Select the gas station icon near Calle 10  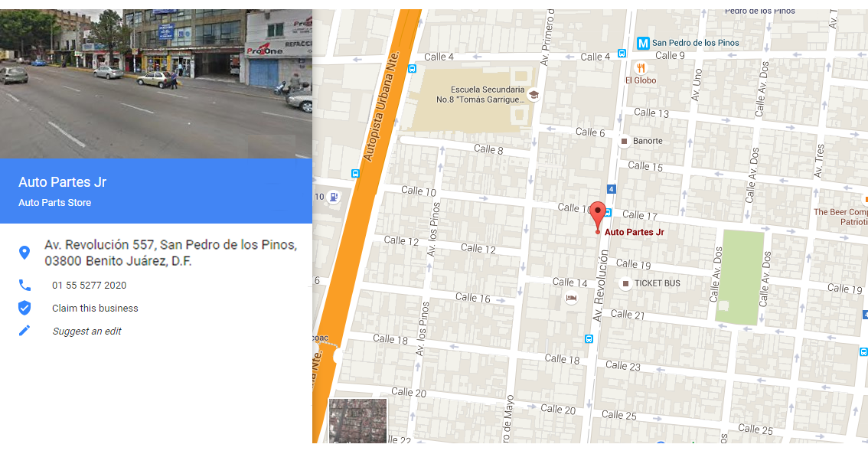point(333,197)
